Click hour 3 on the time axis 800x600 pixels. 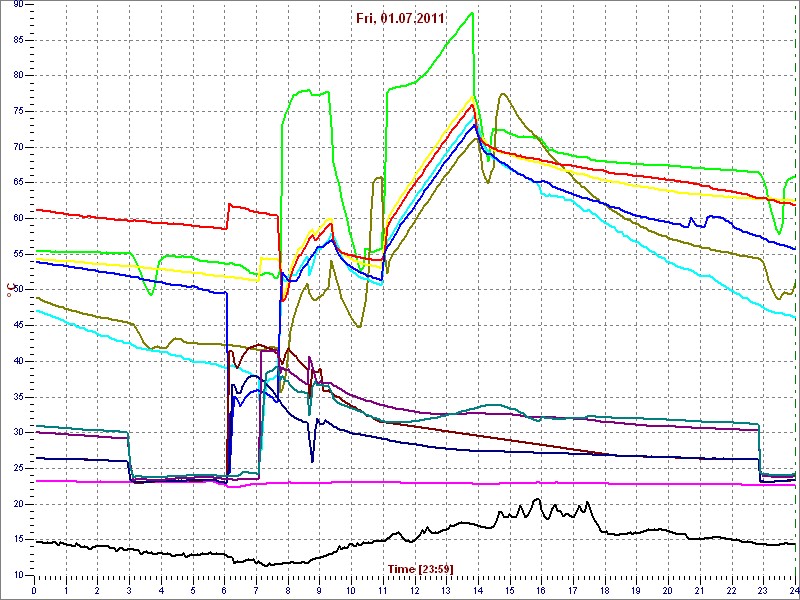click(129, 591)
